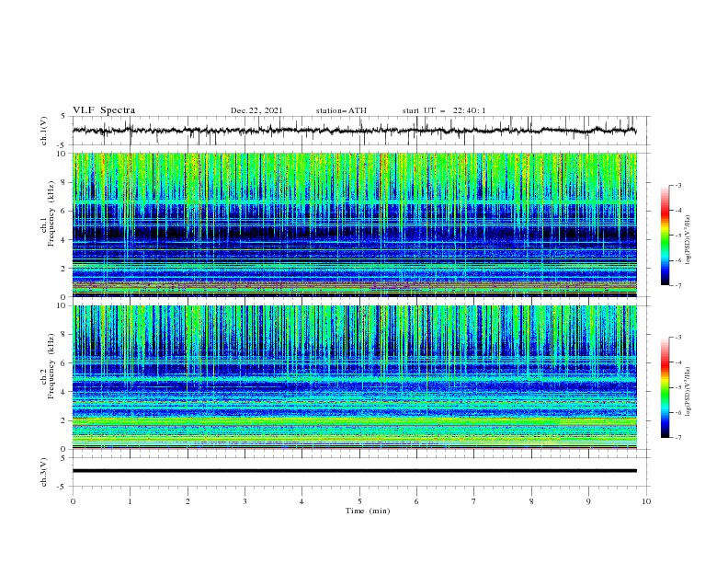Click the "2" tick on the time axis

188,501
